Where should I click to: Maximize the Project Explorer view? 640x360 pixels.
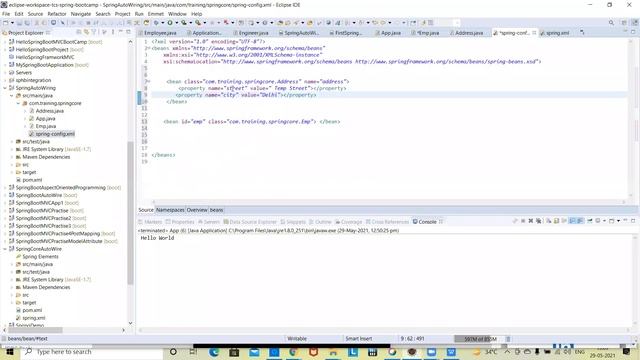128,32
